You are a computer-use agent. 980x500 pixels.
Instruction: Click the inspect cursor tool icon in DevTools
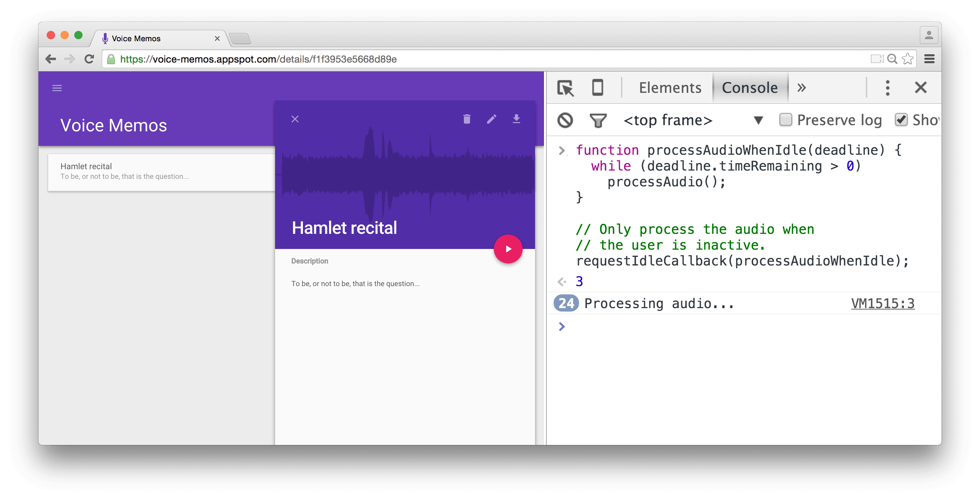[x=564, y=88]
